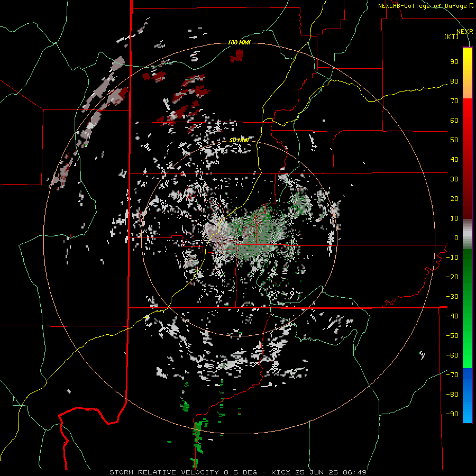476x476 pixels.
Task: Click the -60 value on the velocity scale
Action: tap(452, 355)
